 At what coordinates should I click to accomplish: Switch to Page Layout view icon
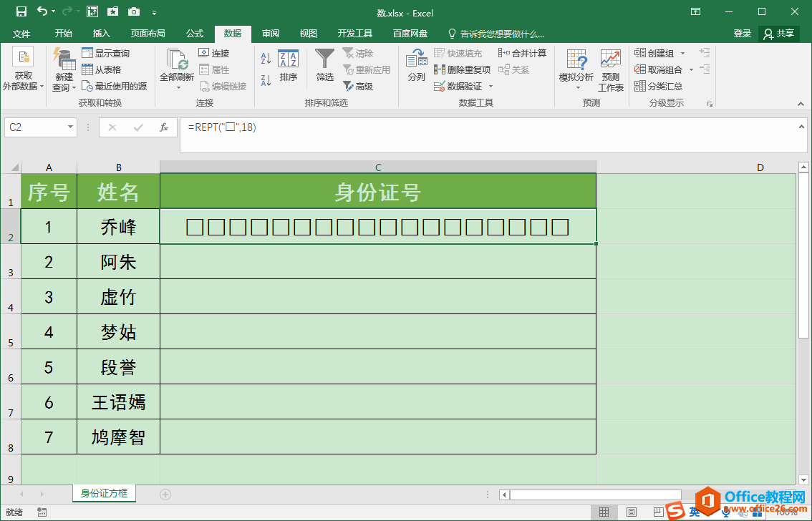(632, 512)
